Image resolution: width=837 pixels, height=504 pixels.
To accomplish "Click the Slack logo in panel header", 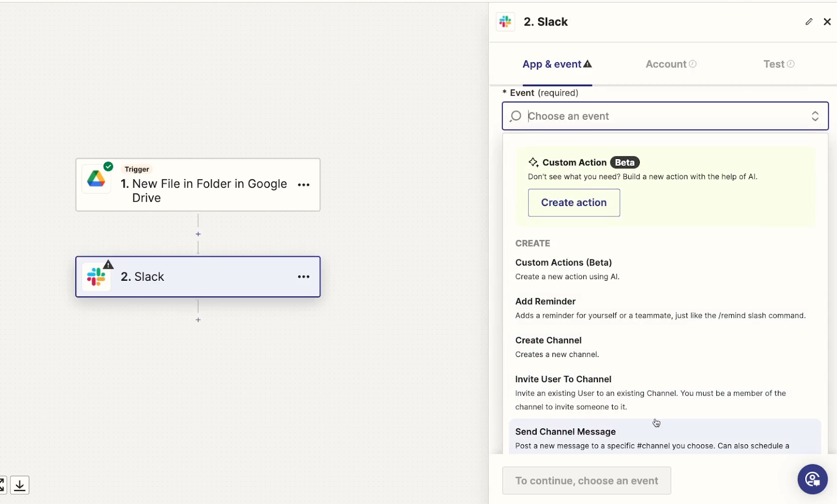I will coord(505,21).
